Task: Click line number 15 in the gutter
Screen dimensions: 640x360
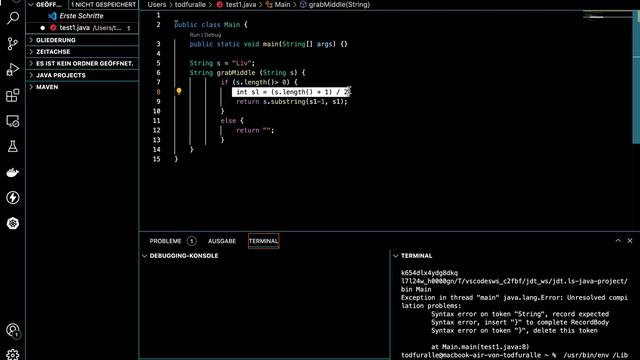Action: [x=157, y=159]
